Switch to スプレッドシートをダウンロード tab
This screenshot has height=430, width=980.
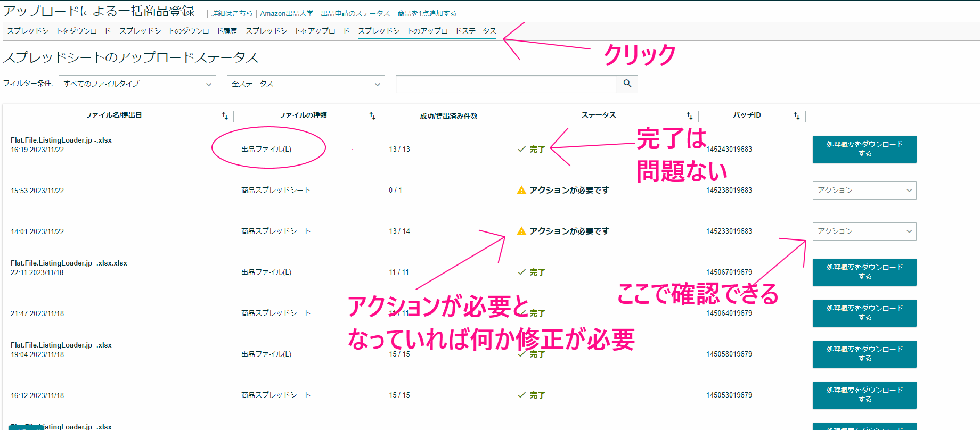59,31
